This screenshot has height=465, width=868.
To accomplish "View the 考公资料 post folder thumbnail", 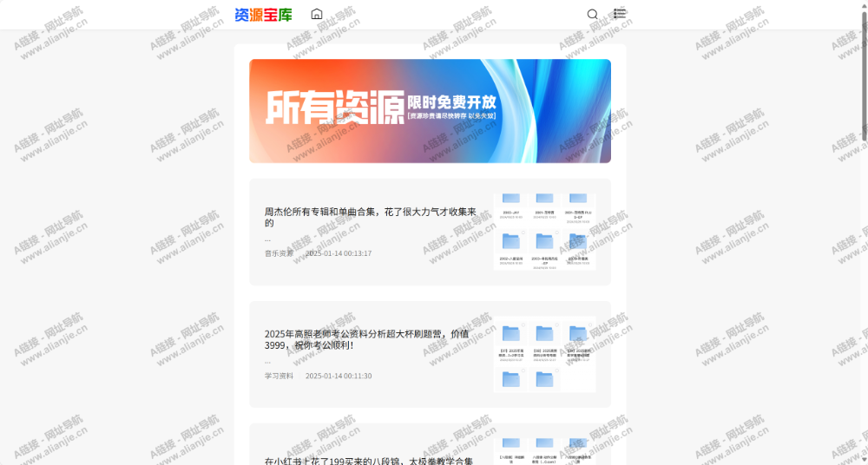I will (545, 354).
